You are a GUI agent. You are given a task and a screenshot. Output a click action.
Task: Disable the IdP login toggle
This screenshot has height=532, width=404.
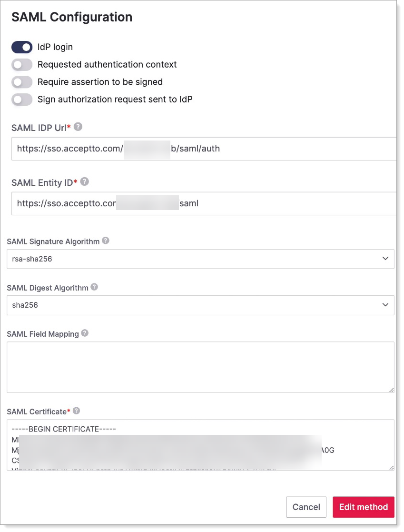[22, 47]
